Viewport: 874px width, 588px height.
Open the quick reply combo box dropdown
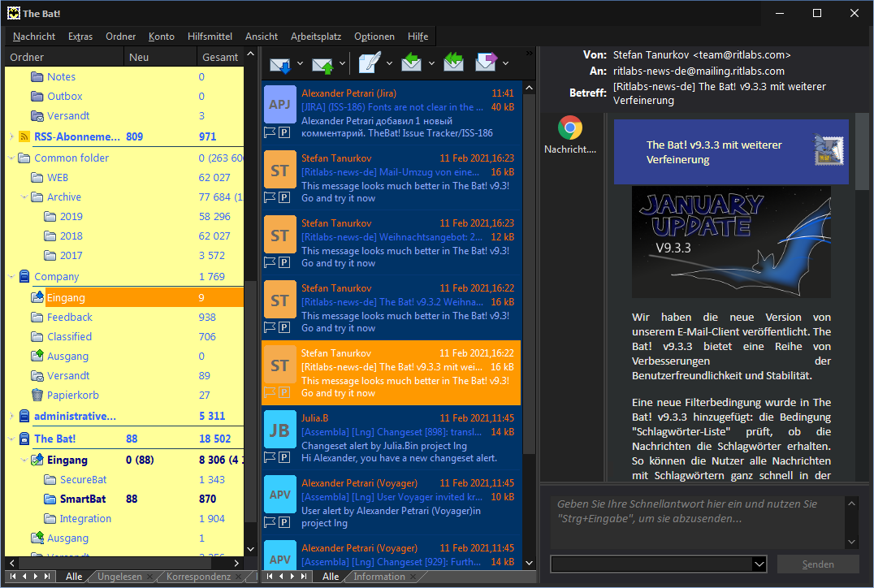click(x=759, y=564)
